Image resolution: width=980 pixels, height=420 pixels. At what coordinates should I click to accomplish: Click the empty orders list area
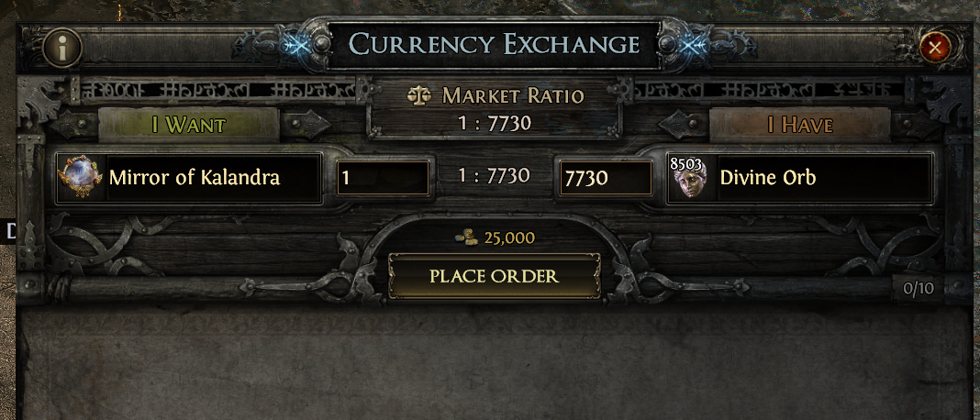coord(494,362)
